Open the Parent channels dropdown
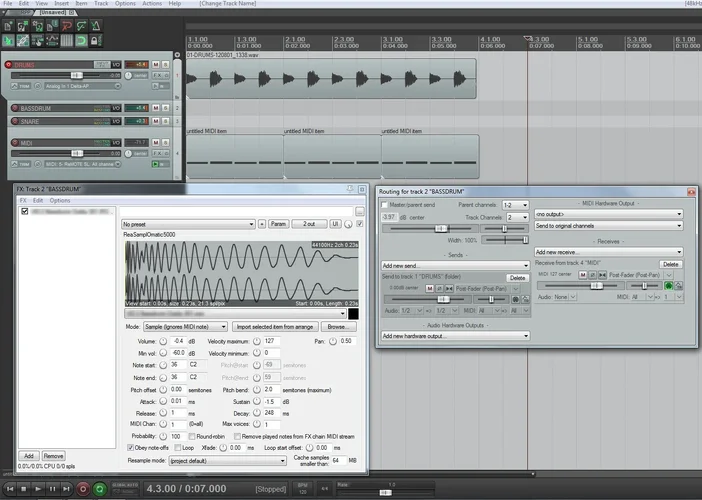 click(515, 205)
